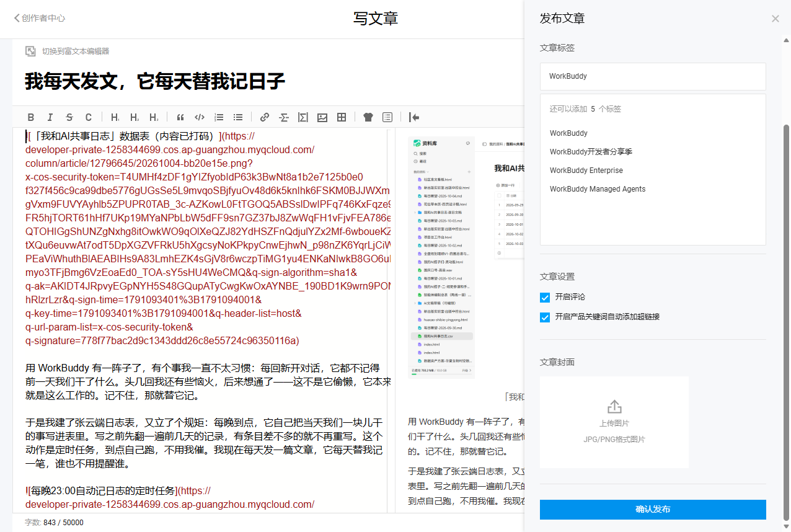Insert a level 2 heading

(x=135, y=117)
